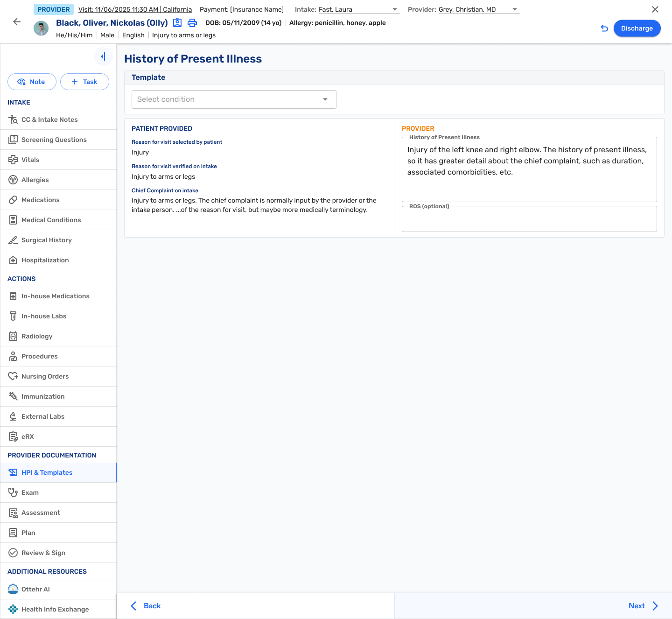672x619 pixels.
Task: Click the Note button
Action: pos(32,82)
